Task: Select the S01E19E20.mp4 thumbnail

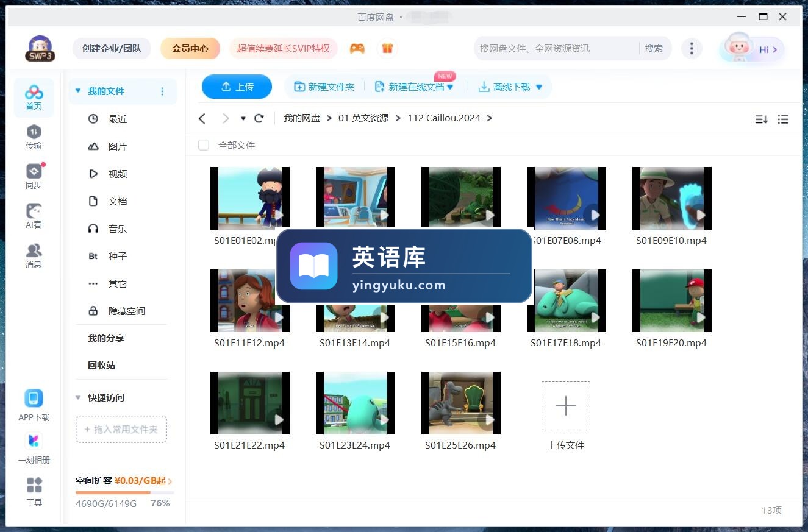Action: click(x=672, y=300)
